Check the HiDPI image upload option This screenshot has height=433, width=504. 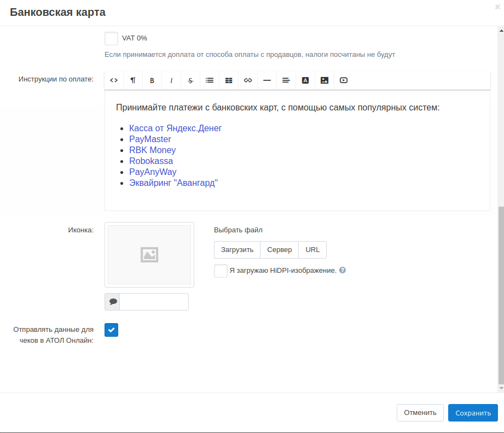pyautogui.click(x=221, y=271)
